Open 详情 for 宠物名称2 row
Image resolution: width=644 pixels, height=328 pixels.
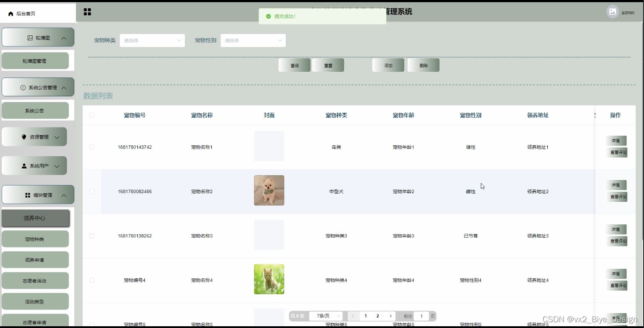point(616,185)
